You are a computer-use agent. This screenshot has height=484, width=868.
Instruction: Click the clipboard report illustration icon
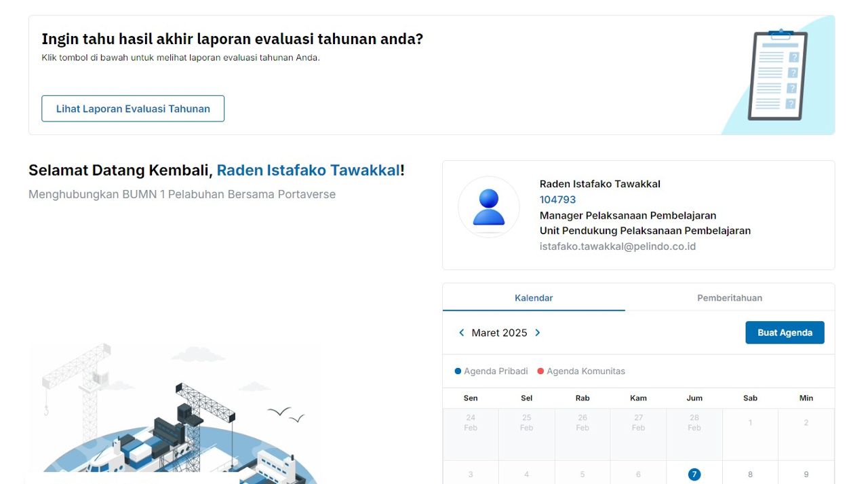click(x=777, y=75)
